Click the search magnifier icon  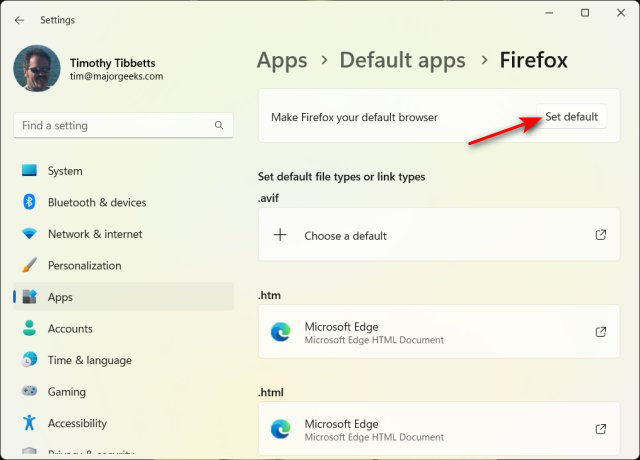click(219, 125)
